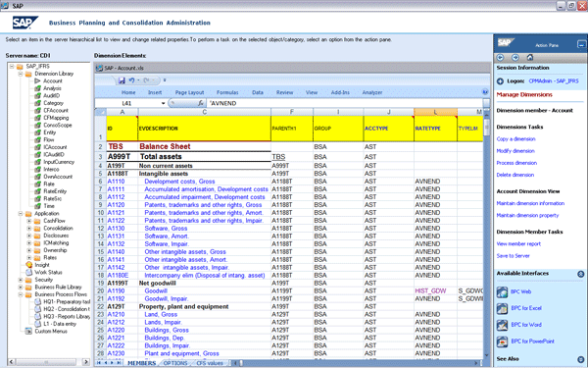This screenshot has width=588, height=368.
Task: Collapse the Application folder node
Action: (21, 213)
